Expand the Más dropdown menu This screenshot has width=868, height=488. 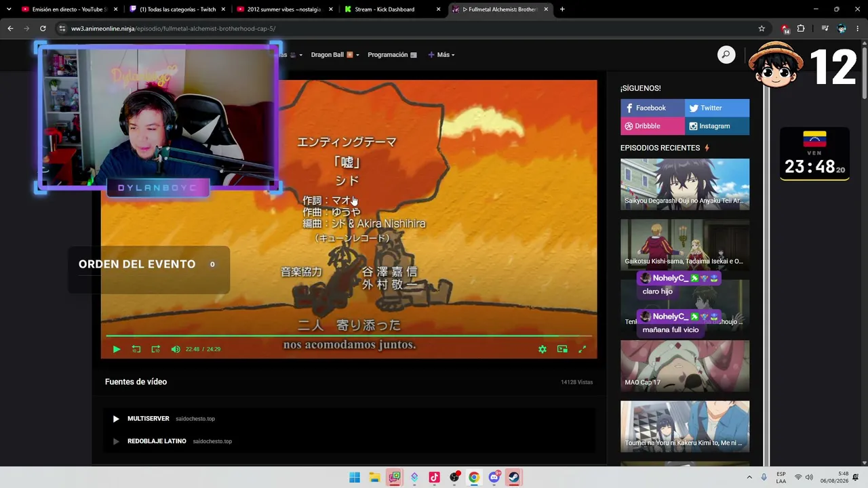(441, 55)
